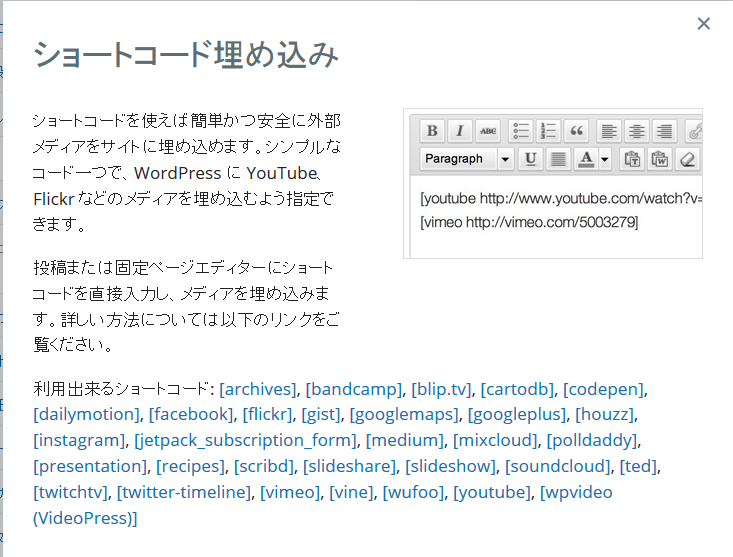The height and width of the screenshot is (557, 733).
Task: Click the align left icon
Action: [609, 131]
